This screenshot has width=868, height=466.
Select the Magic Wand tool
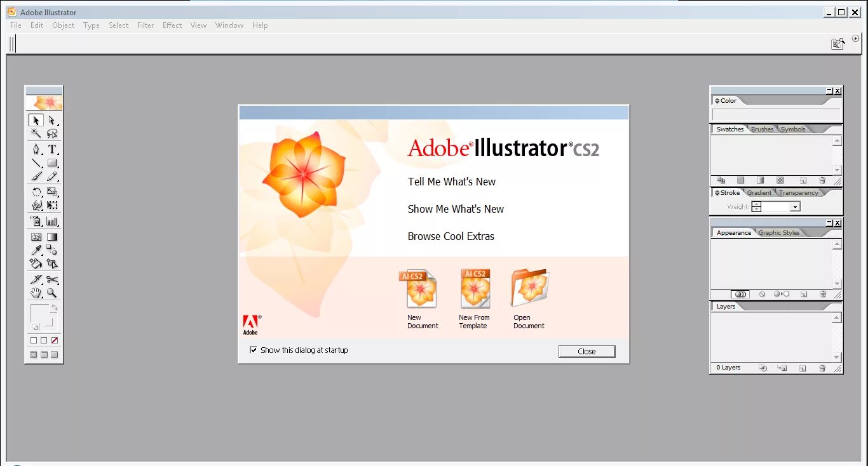coord(36,133)
